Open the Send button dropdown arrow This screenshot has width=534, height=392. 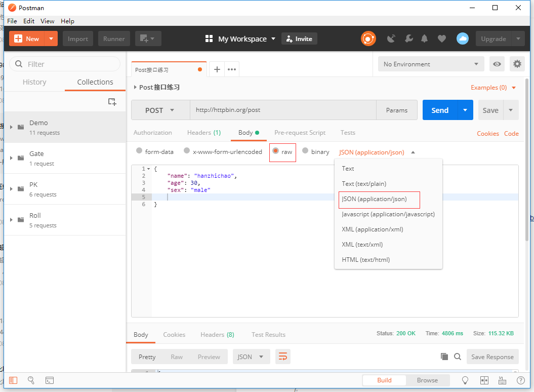[465, 110]
